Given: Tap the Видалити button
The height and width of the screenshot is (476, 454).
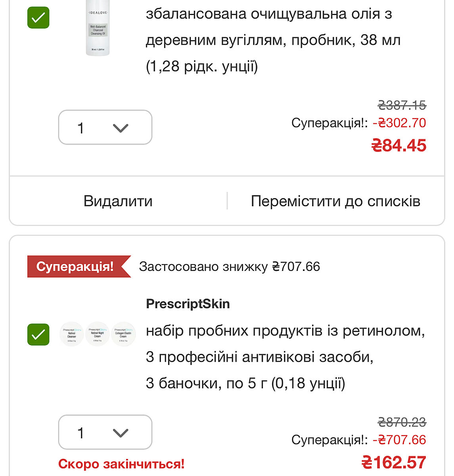Looking at the screenshot, I should click(x=118, y=201).
